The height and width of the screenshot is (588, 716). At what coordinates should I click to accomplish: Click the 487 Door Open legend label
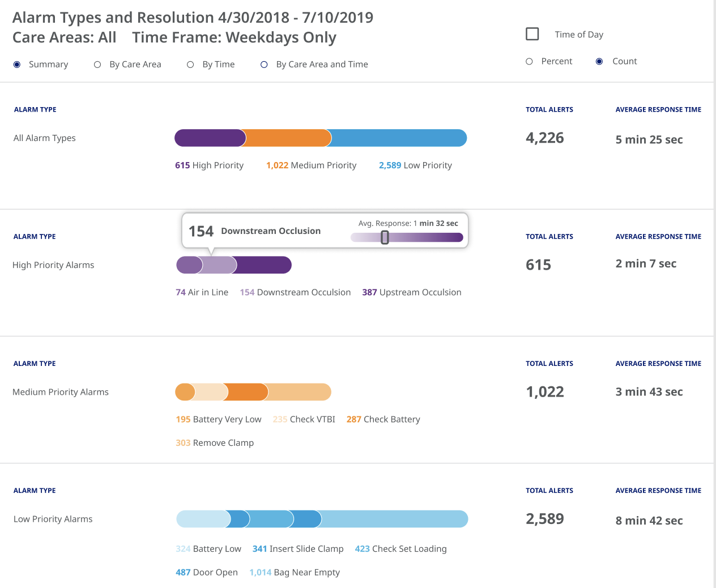point(207,572)
